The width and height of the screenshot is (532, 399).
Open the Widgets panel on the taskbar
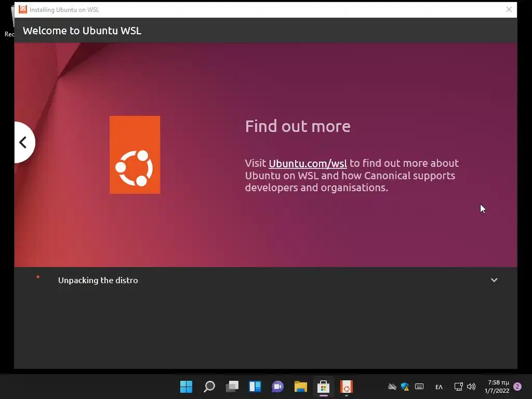click(255, 387)
